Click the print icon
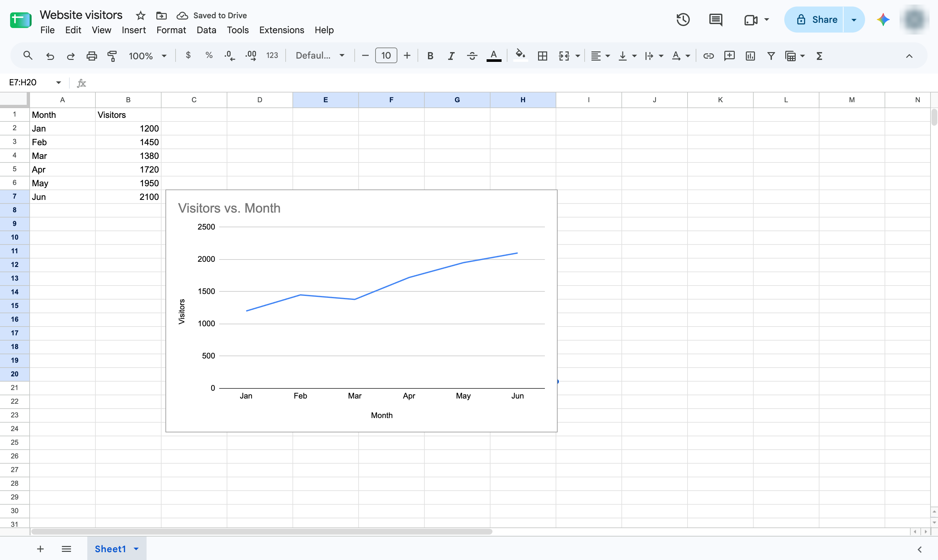The image size is (938, 560). coord(92,56)
